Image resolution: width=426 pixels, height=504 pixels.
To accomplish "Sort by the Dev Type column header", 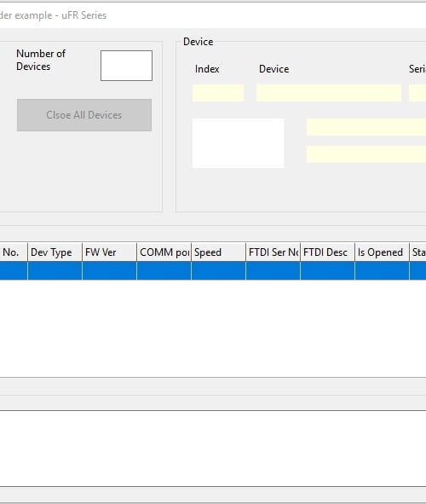I will (x=55, y=252).
